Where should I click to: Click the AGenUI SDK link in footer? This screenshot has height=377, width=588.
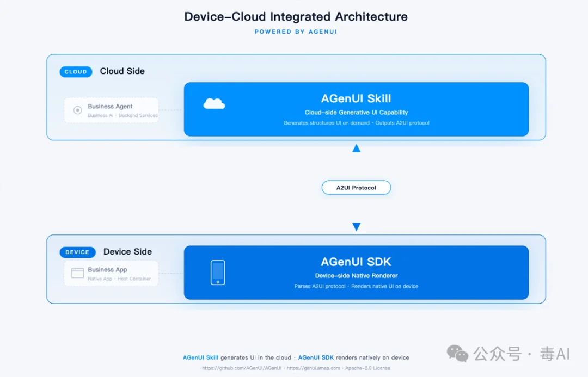(x=316, y=357)
